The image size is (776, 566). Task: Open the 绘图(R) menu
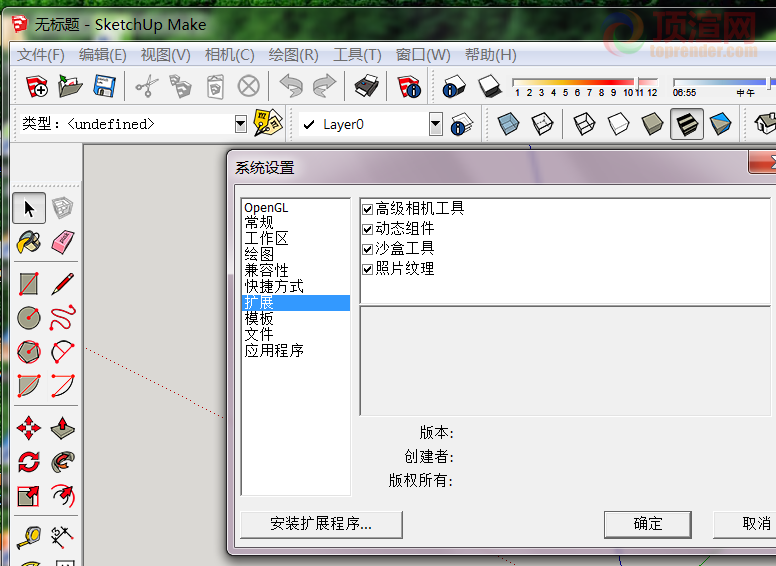coord(293,54)
